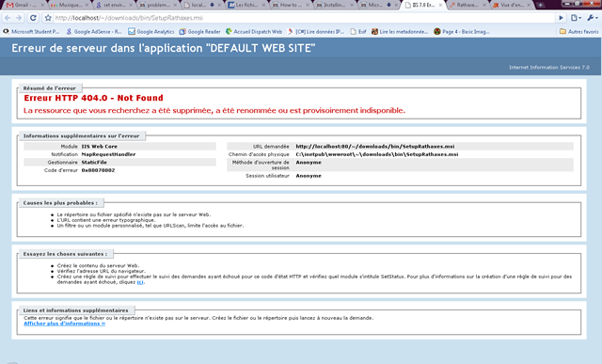602x364 pixels.
Task: Click the URL address bar field
Action: [303, 18]
